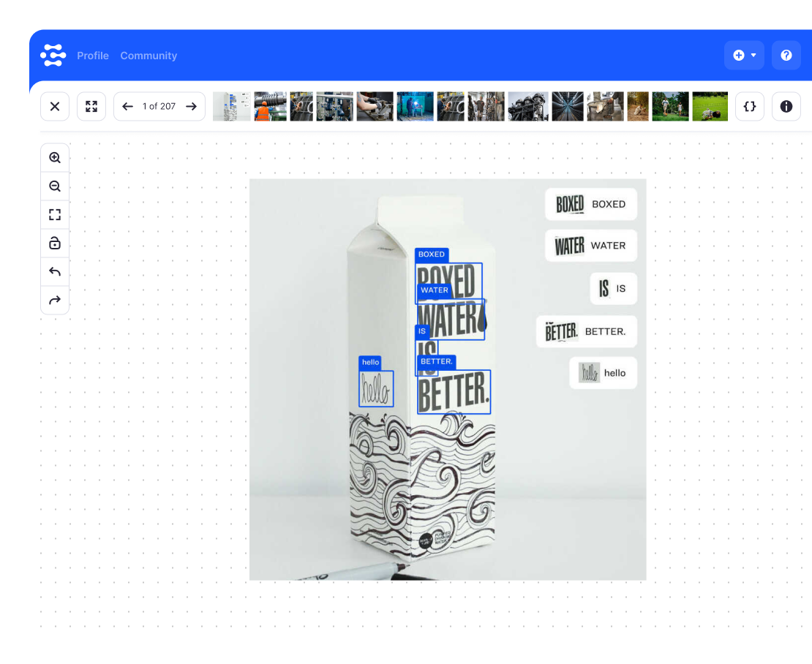Open the info panel icon
Image resolution: width=812 pixels, height=664 pixels.
tap(786, 107)
